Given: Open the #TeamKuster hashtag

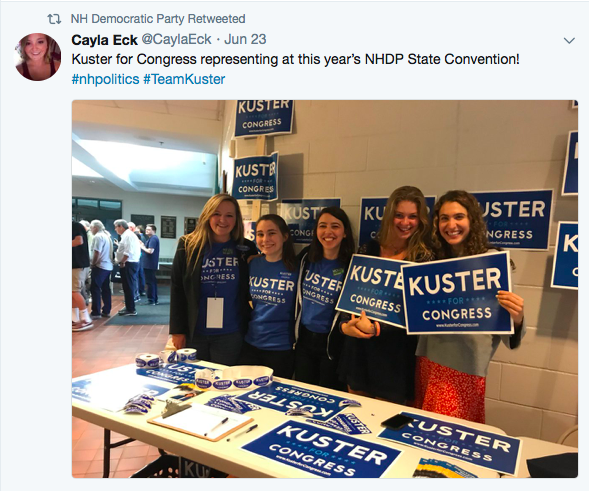Looking at the screenshot, I should (184, 79).
